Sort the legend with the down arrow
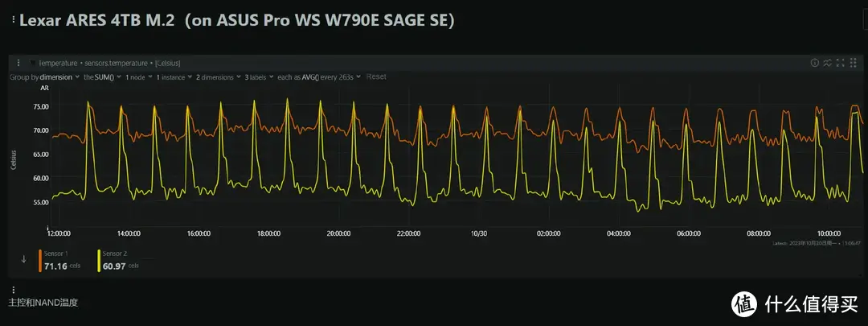 pyautogui.click(x=23, y=259)
